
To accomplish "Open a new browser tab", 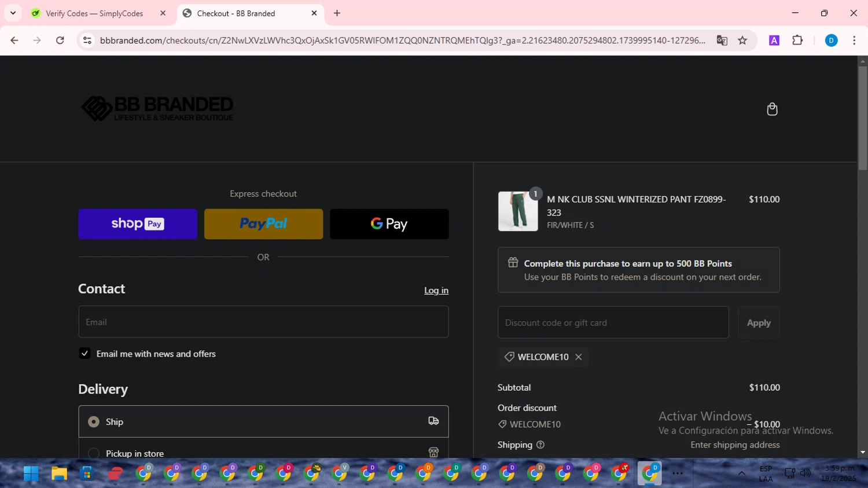I will point(337,13).
